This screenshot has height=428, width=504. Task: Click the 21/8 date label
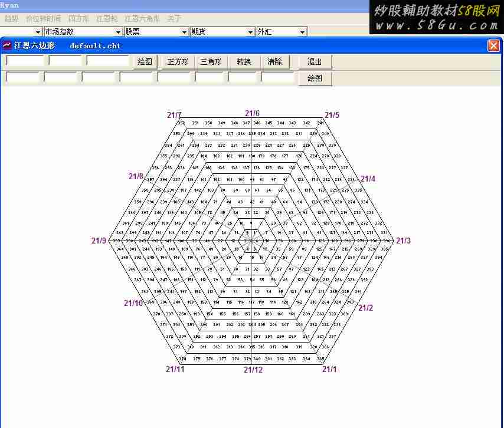coord(136,176)
